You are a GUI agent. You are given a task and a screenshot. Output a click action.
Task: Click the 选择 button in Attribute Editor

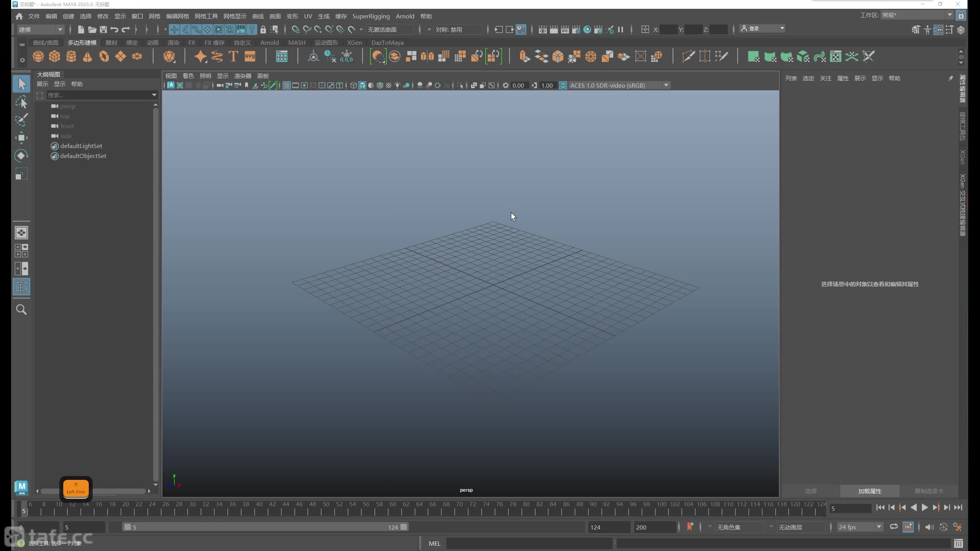(x=811, y=491)
